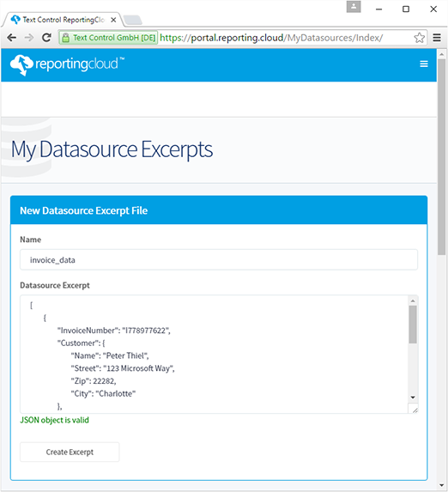This screenshot has width=448, height=492.
Task: Click the address bar URL
Action: [271, 38]
